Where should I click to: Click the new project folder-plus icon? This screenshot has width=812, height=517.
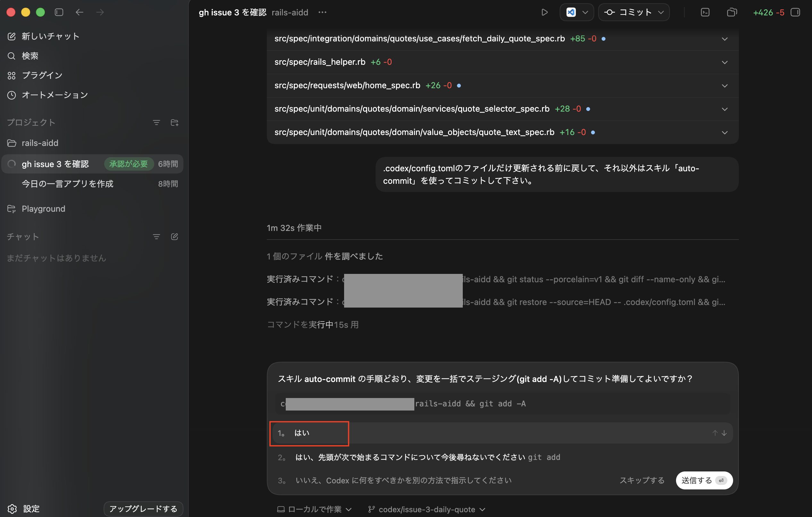click(x=174, y=123)
